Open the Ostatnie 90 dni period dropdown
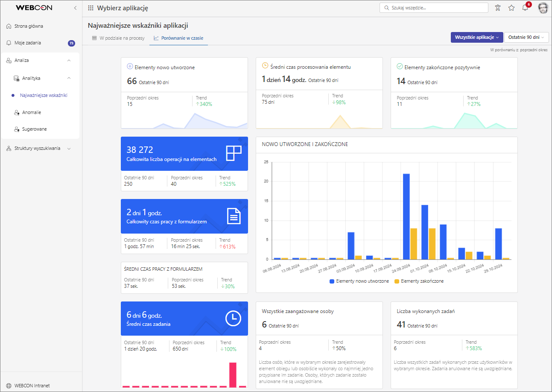Viewport: 552px width, 392px height. click(x=526, y=37)
